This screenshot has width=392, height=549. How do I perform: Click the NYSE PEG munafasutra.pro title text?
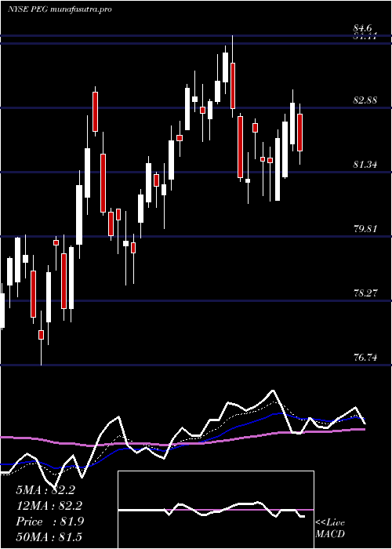pos(60,9)
